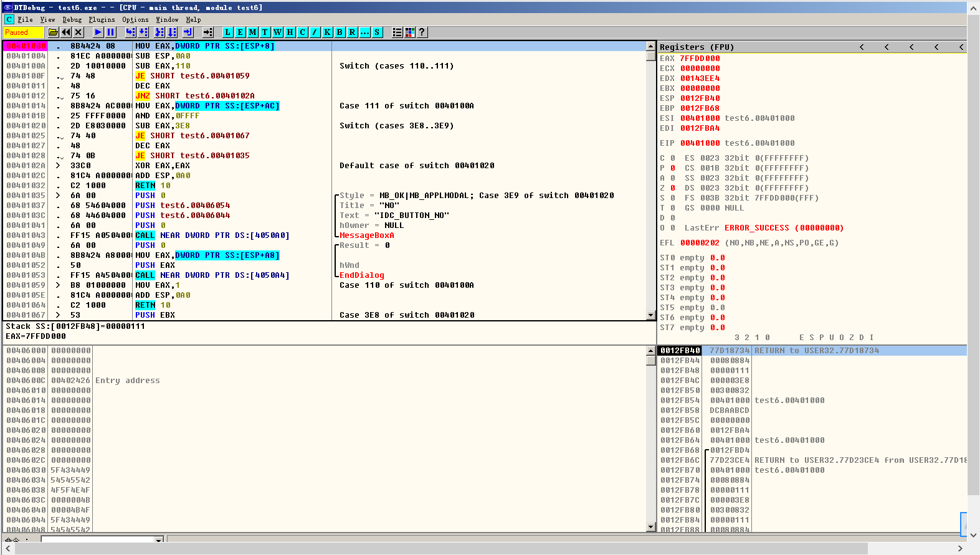Show the Log window with the L button
Image resolution: width=980 pixels, height=555 pixels.
pyautogui.click(x=227, y=32)
